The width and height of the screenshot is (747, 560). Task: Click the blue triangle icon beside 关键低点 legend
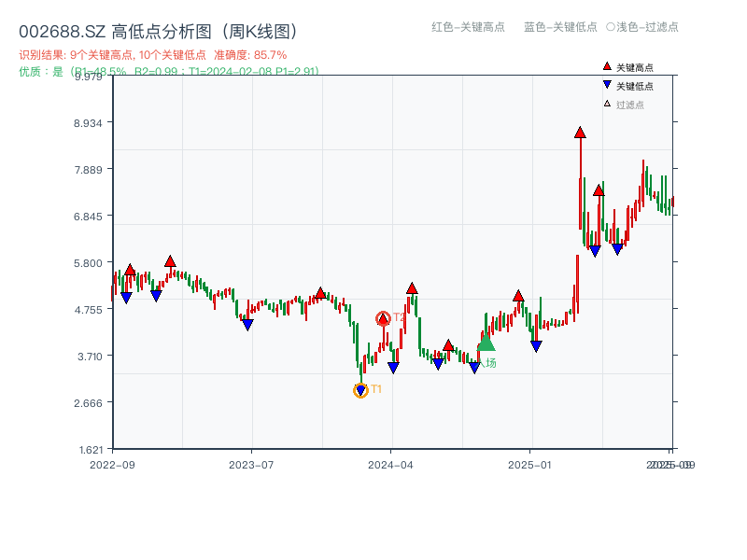tap(607, 85)
